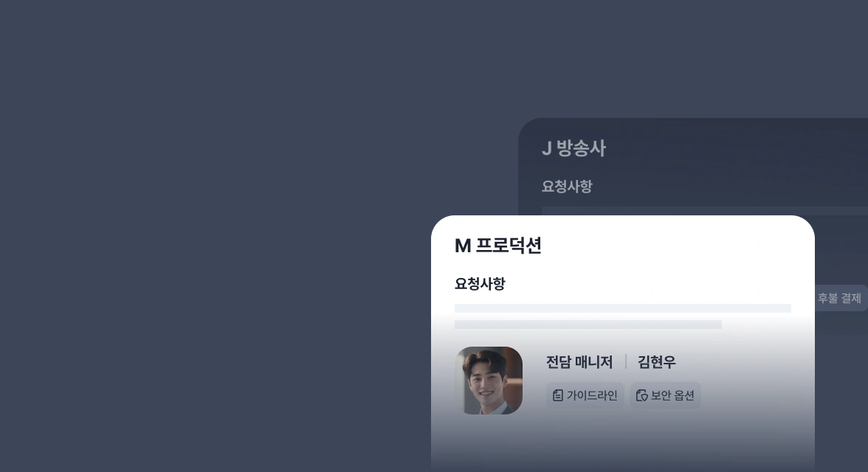
Task: Click the 전담 매니저 label
Action: point(579,362)
